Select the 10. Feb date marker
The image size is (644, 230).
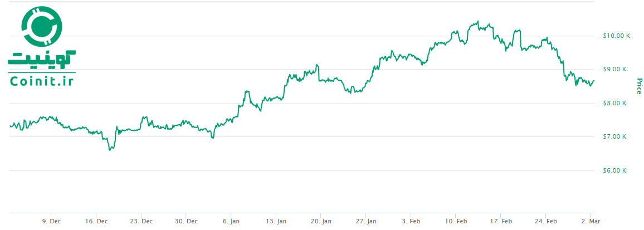coord(456,221)
